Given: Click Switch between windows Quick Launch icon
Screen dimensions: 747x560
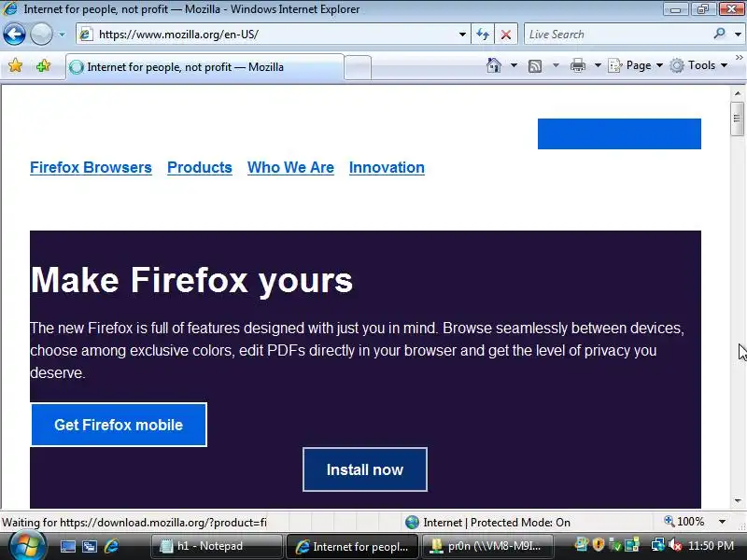Looking at the screenshot, I should tap(90, 546).
